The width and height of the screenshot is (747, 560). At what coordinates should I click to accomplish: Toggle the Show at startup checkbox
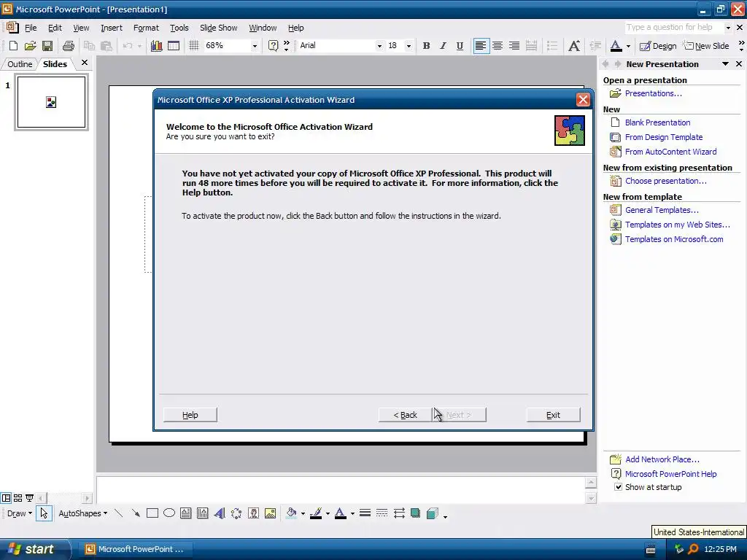618,486
